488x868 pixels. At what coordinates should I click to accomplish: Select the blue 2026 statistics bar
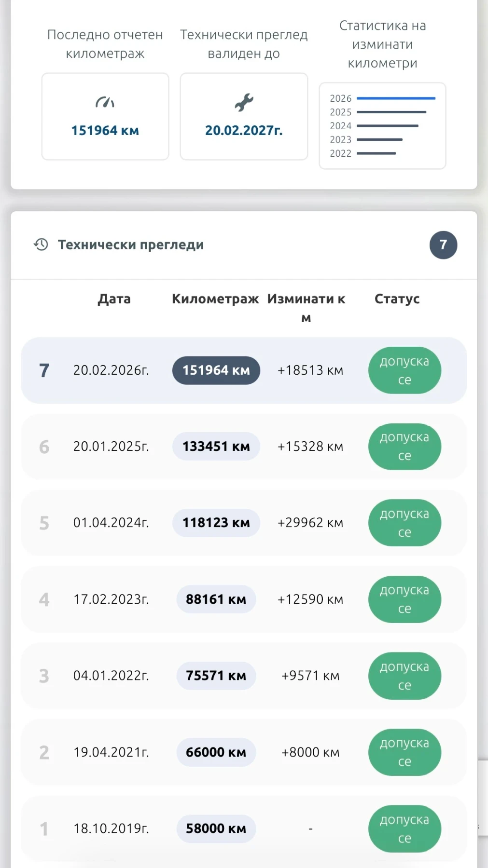tap(396, 98)
